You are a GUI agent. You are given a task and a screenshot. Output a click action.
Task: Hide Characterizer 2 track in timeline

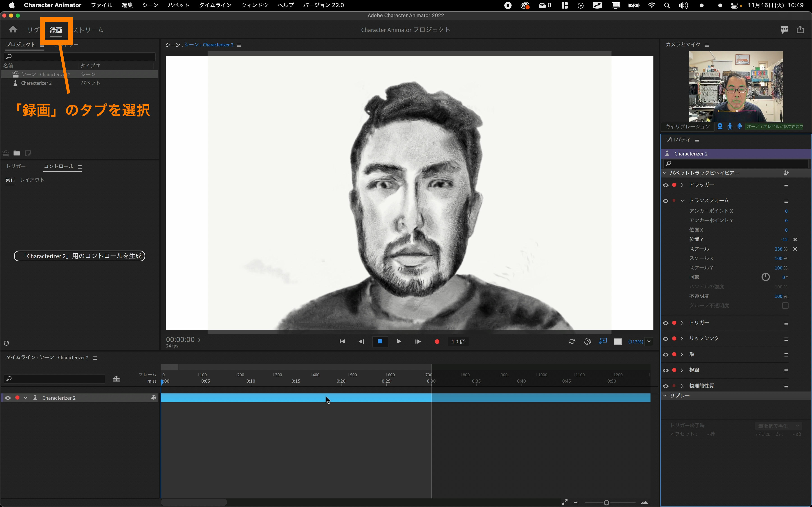(x=8, y=398)
